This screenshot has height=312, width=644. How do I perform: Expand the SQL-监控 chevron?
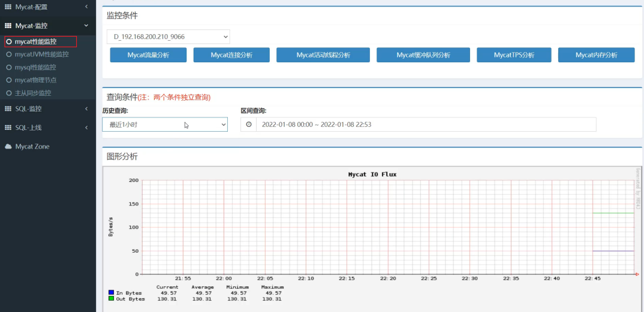[x=86, y=108]
